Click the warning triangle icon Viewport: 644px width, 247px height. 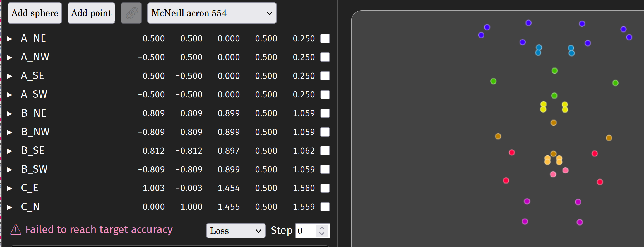tap(16, 230)
